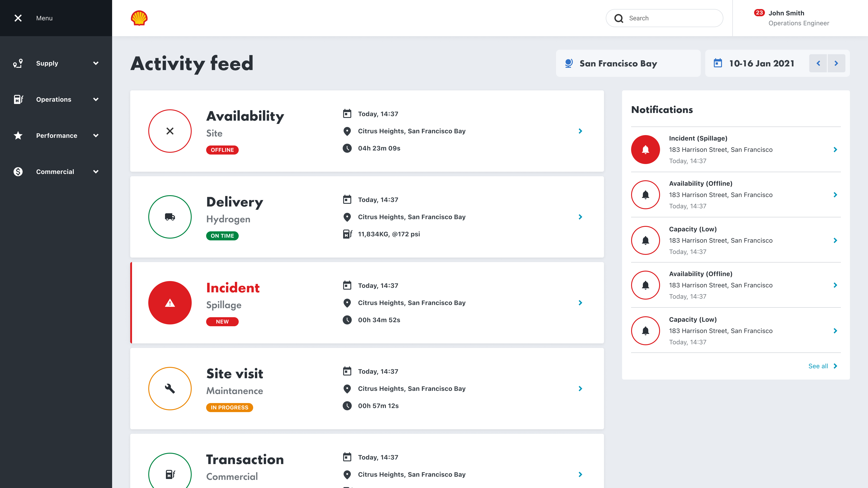Open the Performance menu item
Viewport: 868px width, 488px height.
57,136
